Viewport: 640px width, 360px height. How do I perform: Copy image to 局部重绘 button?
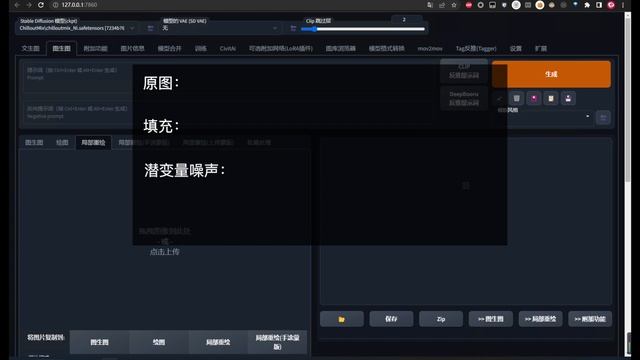tap(218, 342)
